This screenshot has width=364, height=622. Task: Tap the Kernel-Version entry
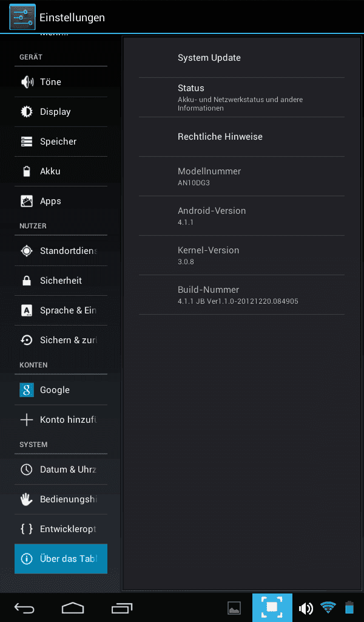[241, 255]
